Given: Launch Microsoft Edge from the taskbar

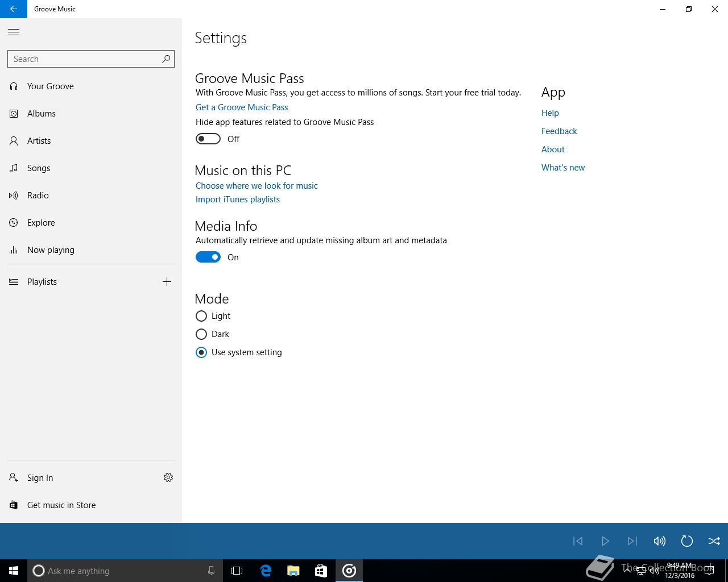Looking at the screenshot, I should [265, 571].
